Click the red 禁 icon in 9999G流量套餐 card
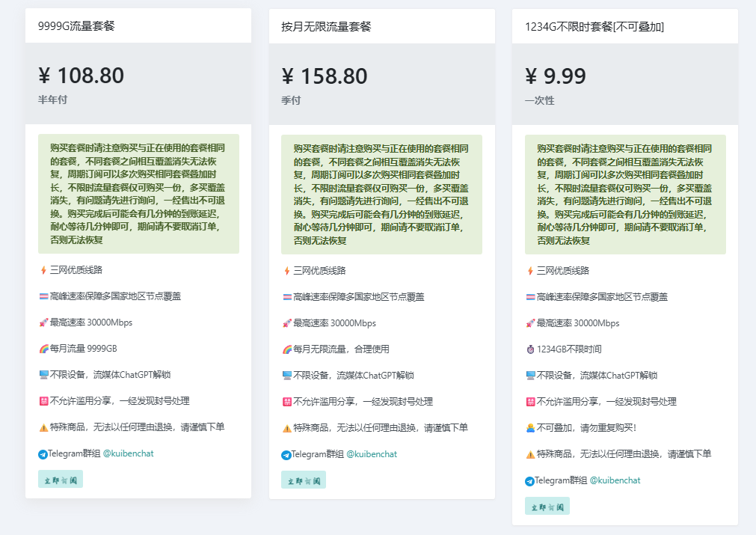The width and height of the screenshot is (756, 535). pyautogui.click(x=43, y=401)
